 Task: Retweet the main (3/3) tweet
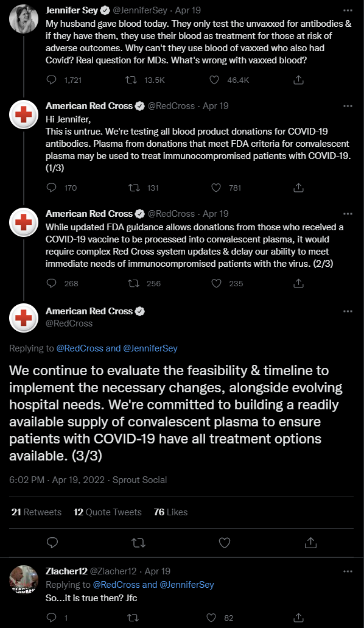(138, 543)
